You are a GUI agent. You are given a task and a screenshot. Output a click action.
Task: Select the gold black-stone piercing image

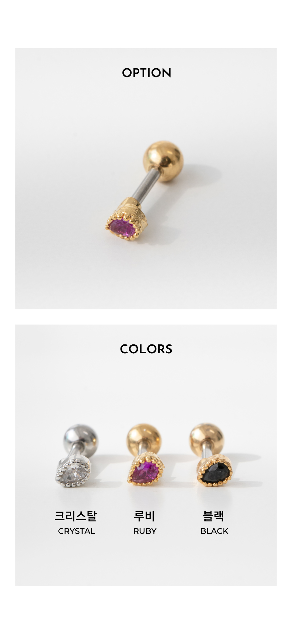211,456
